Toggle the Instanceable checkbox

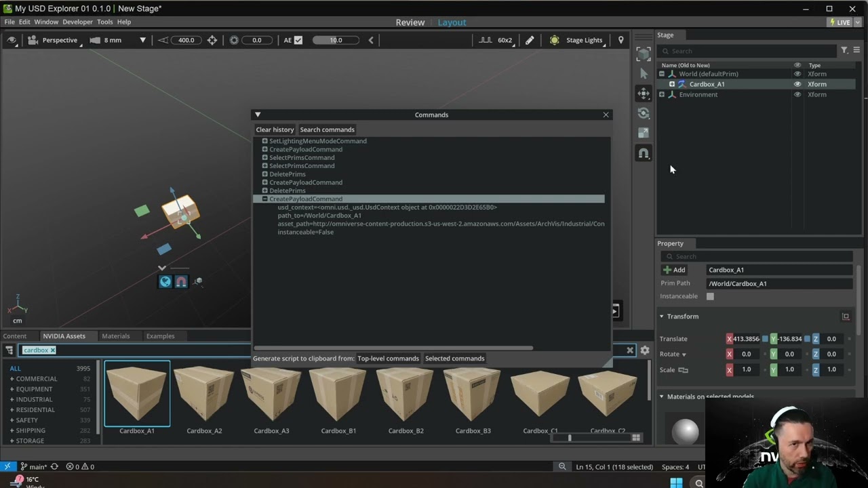tap(710, 296)
